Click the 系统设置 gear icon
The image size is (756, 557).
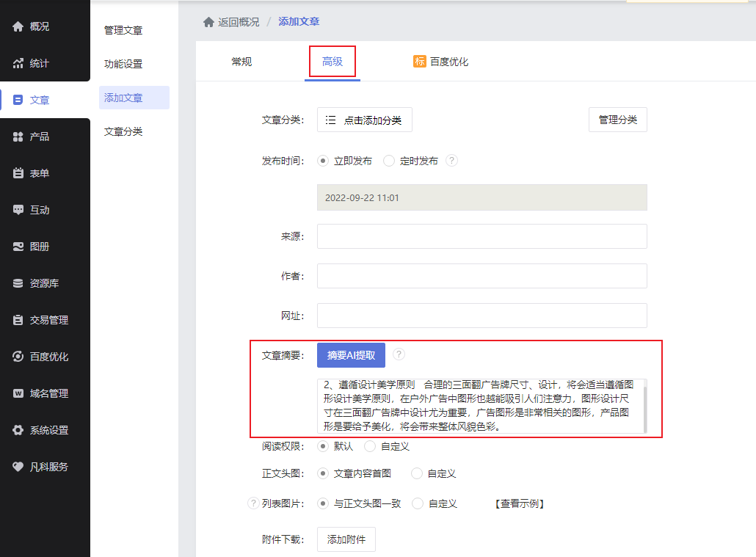(18, 430)
